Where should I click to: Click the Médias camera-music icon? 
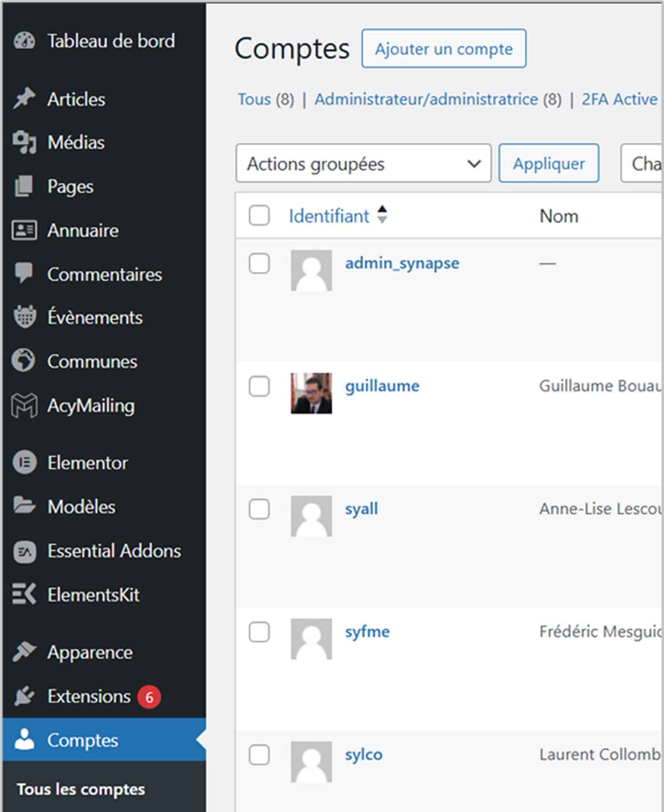[24, 142]
